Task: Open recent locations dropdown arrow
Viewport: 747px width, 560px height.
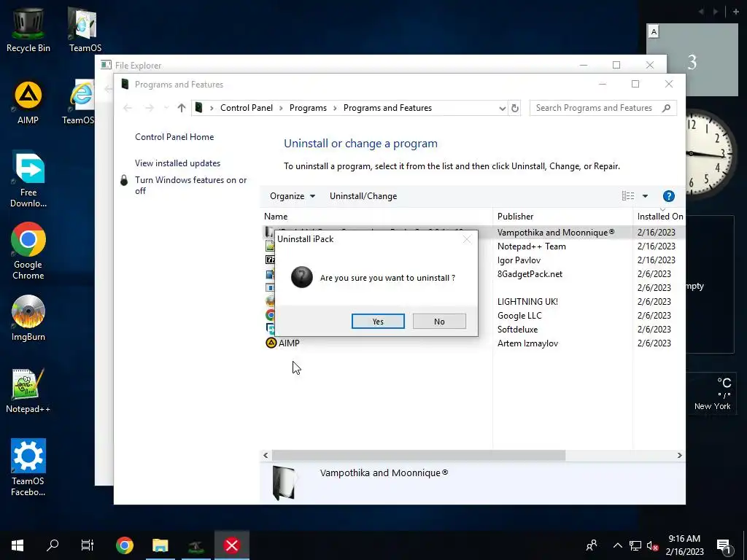Action: (x=166, y=108)
